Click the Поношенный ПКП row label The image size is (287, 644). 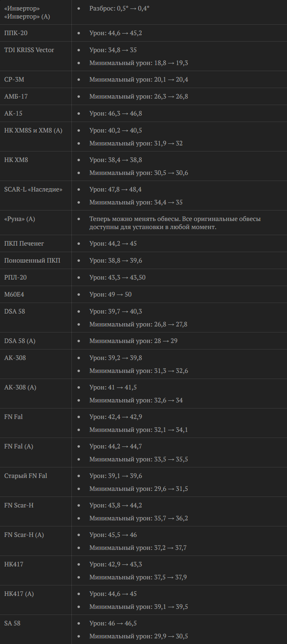tap(32, 261)
